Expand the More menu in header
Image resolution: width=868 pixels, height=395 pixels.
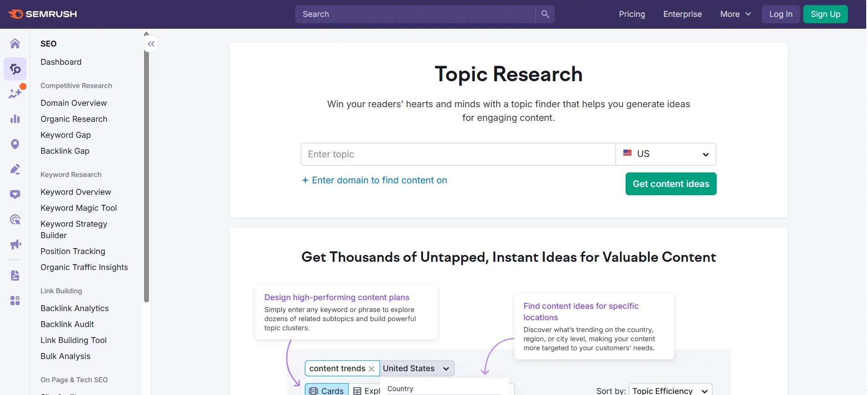735,14
